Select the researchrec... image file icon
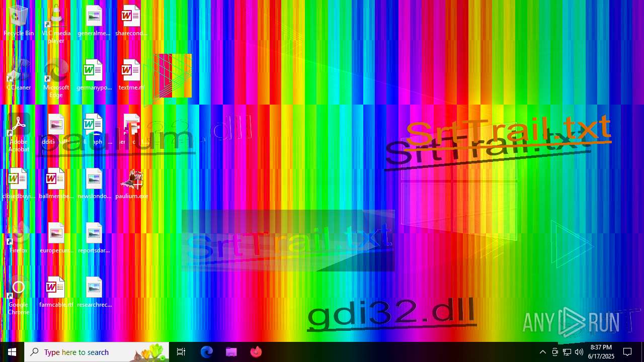This screenshot has width=644, height=362. click(94, 293)
